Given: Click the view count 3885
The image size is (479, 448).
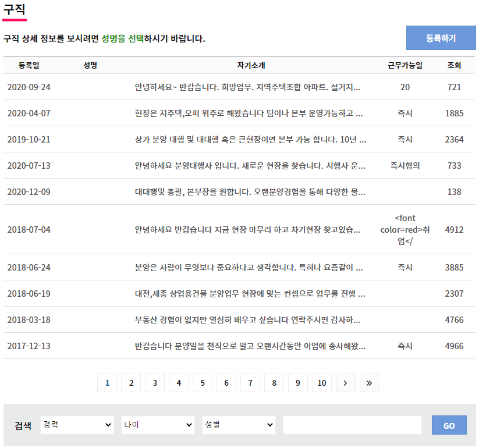Looking at the screenshot, I should tap(454, 268).
